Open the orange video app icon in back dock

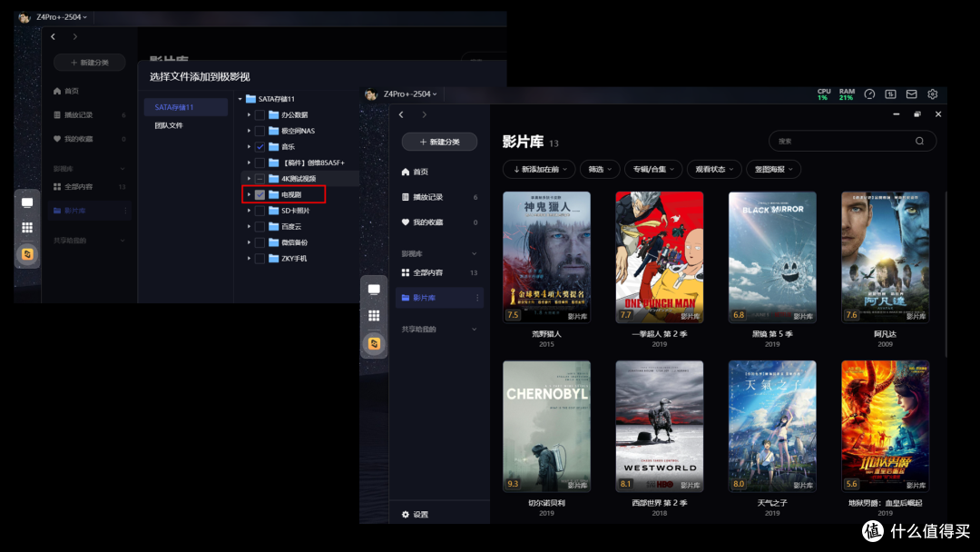pyautogui.click(x=27, y=254)
